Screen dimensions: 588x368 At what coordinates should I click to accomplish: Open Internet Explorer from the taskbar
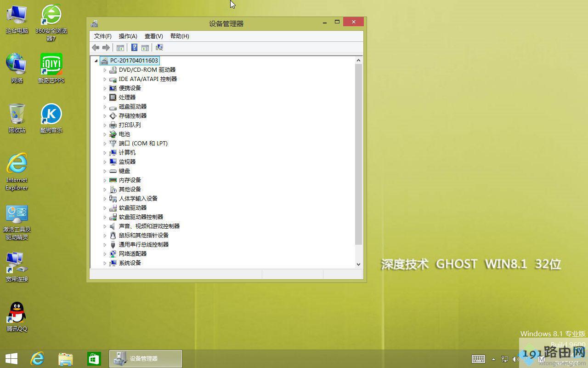(x=37, y=359)
